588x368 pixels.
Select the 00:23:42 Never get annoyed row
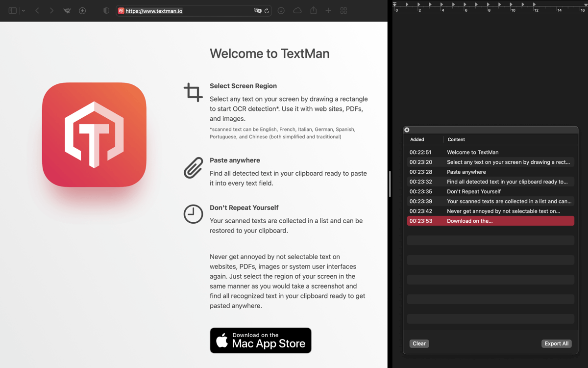[x=490, y=211]
